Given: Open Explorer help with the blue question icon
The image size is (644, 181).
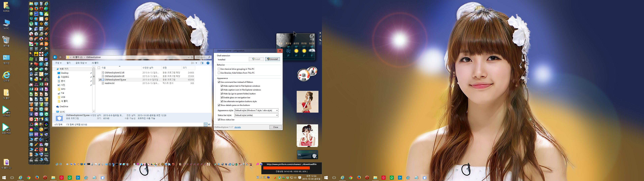Looking at the screenshot, I should pyautogui.click(x=208, y=63).
